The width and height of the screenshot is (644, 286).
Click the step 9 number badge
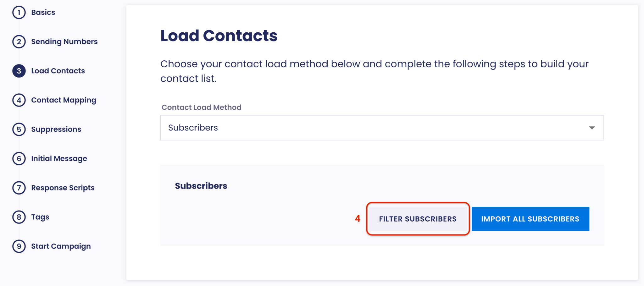point(19,246)
